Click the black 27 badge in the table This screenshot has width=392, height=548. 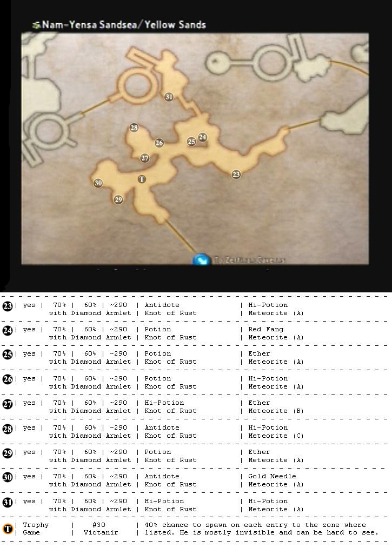(x=8, y=404)
